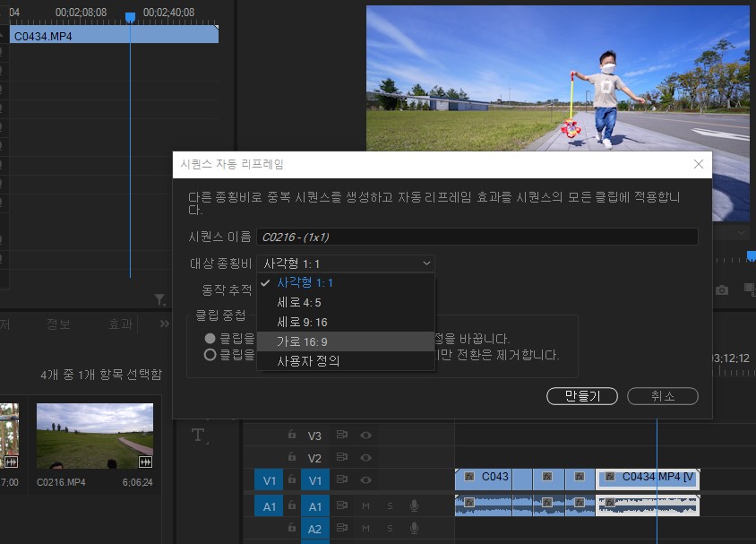The image size is (756, 544).
Task: Select C043 clip on V1 track
Action: 484,479
